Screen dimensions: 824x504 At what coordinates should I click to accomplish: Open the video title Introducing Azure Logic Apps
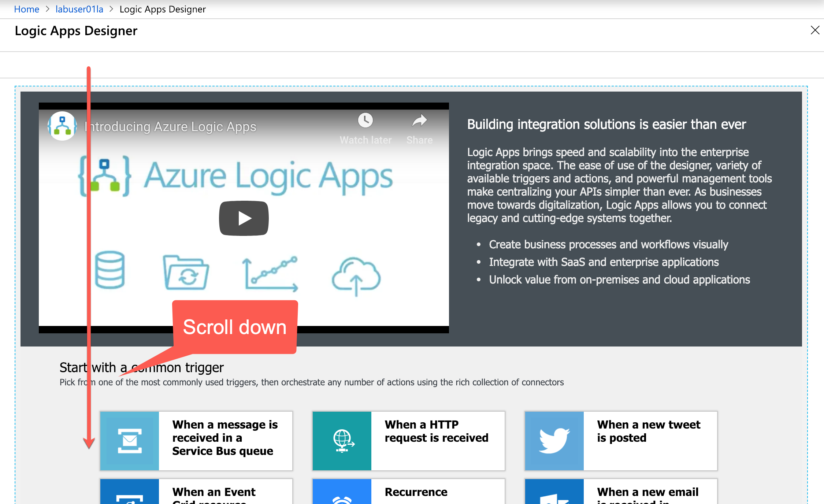170,127
